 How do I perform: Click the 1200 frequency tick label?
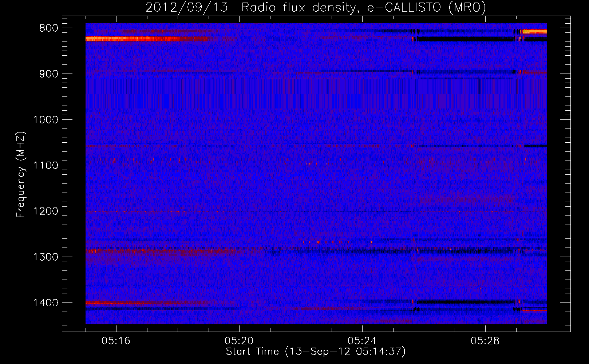(x=46, y=211)
